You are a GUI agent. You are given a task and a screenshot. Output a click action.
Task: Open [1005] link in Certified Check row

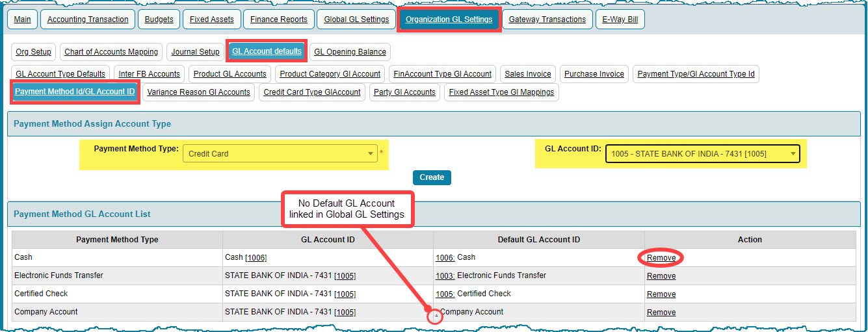(x=345, y=294)
